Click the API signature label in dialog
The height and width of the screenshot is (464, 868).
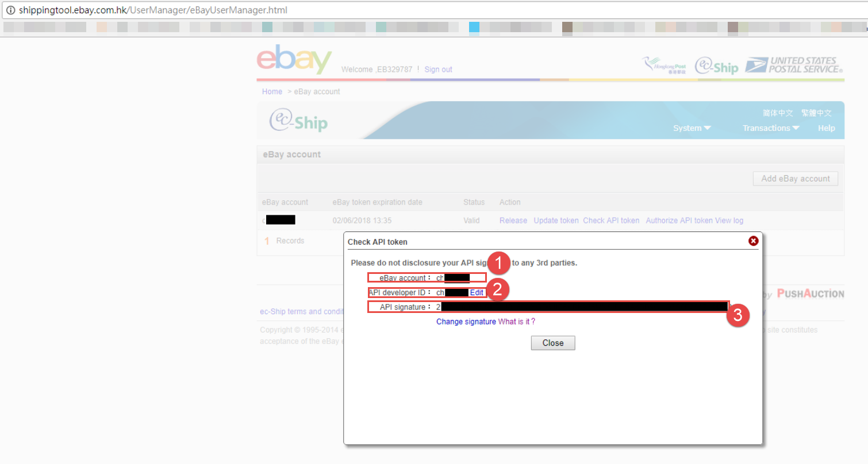coord(405,307)
